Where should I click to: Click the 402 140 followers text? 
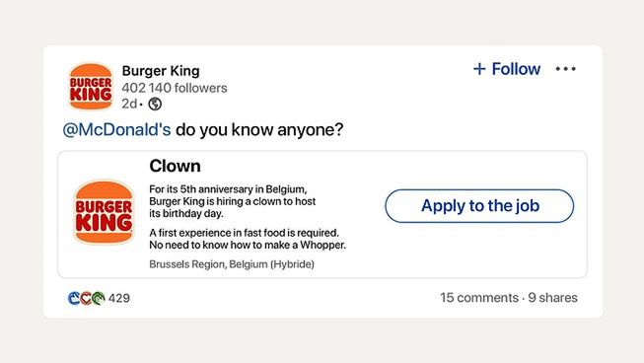(x=175, y=88)
